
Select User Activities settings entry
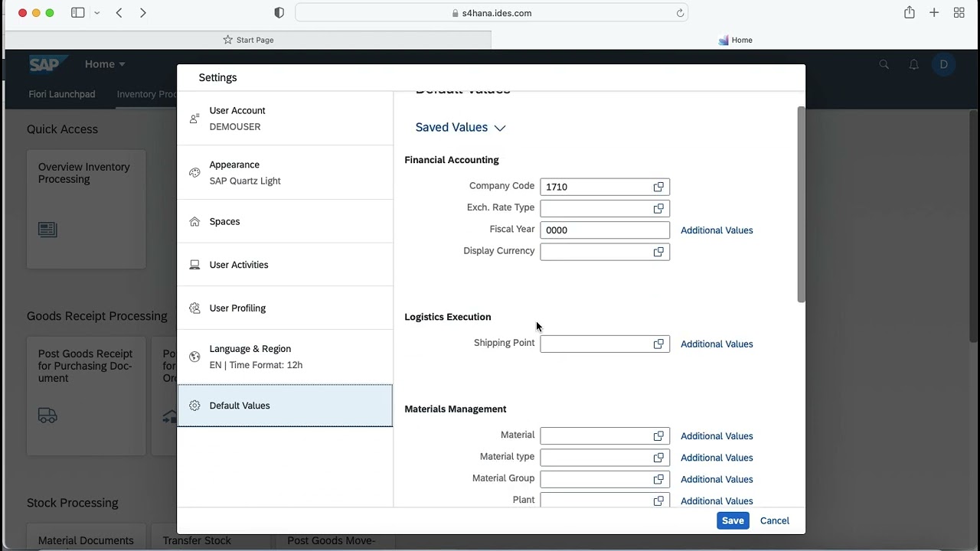click(285, 265)
